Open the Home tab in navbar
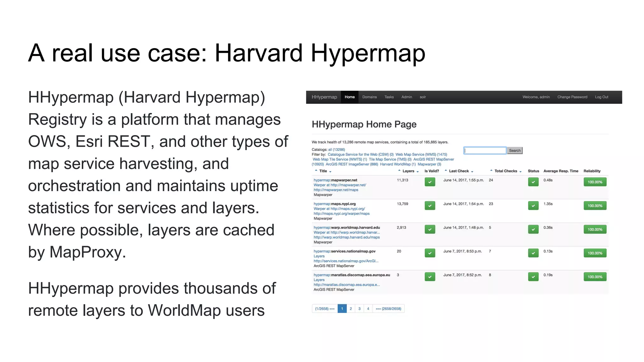This screenshot has width=644, height=362. tap(350, 97)
